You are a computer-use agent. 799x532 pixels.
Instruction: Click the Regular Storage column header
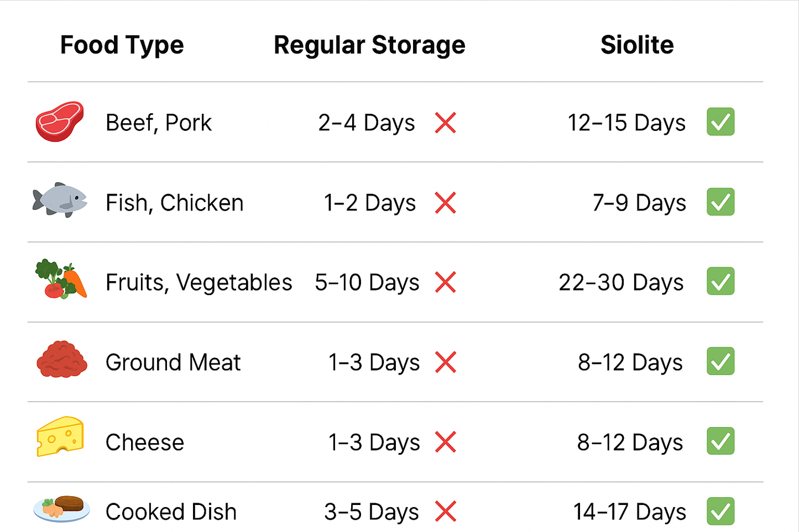tap(369, 45)
